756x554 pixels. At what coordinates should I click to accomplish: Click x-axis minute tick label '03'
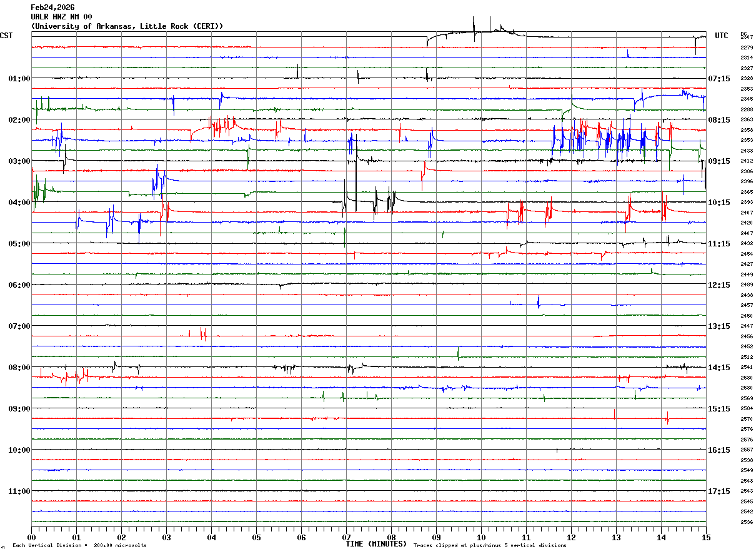(x=166, y=537)
